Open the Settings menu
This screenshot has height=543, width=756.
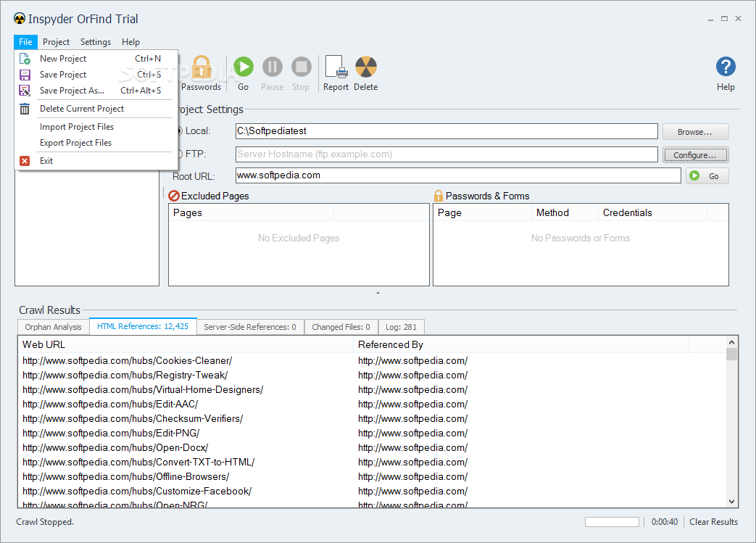tap(96, 42)
